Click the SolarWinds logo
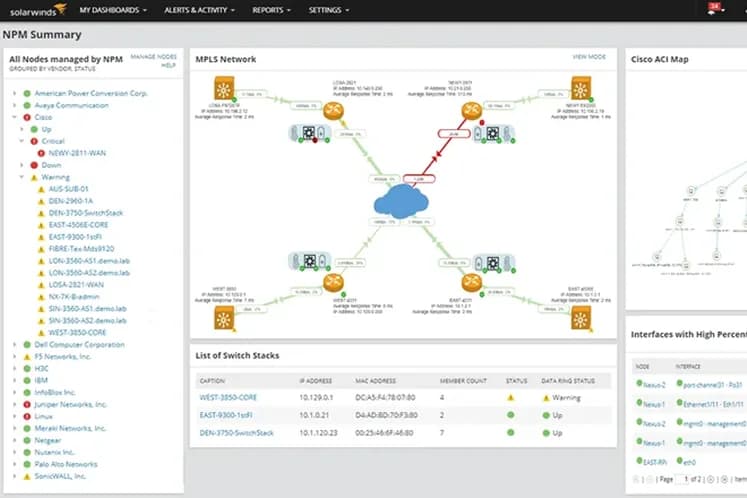Viewport: 747px width, 498px height. 38,10
